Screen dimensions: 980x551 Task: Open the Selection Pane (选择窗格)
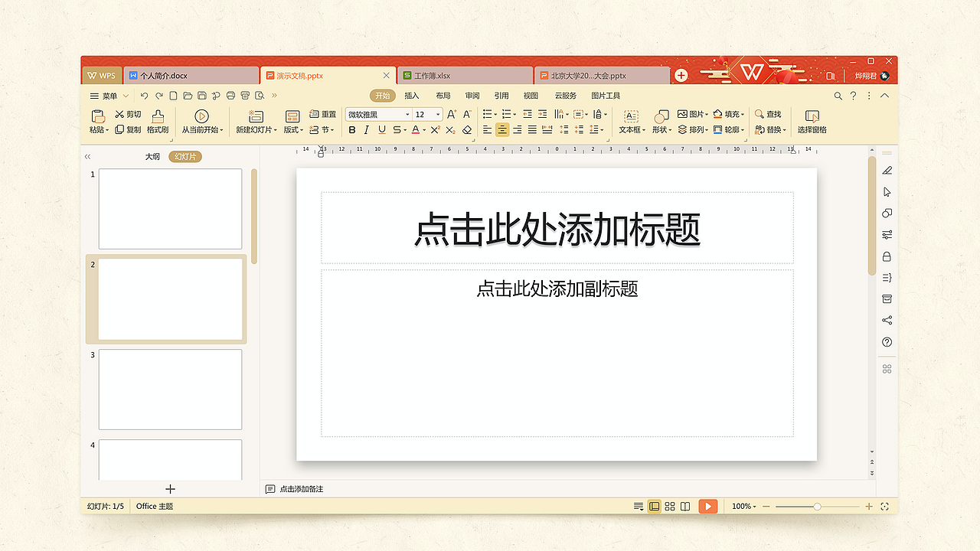pyautogui.click(x=812, y=122)
